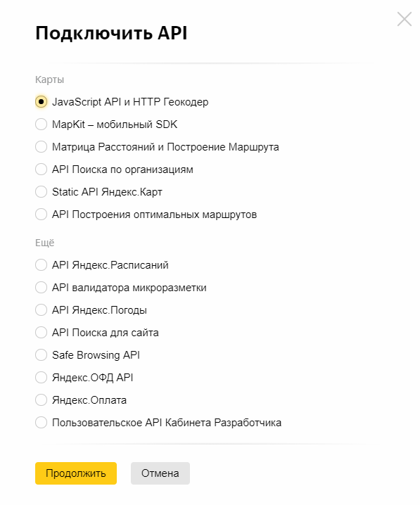Select Пользовательское API Кабинета Разработчика
The height and width of the screenshot is (505, 420).
[41, 423]
